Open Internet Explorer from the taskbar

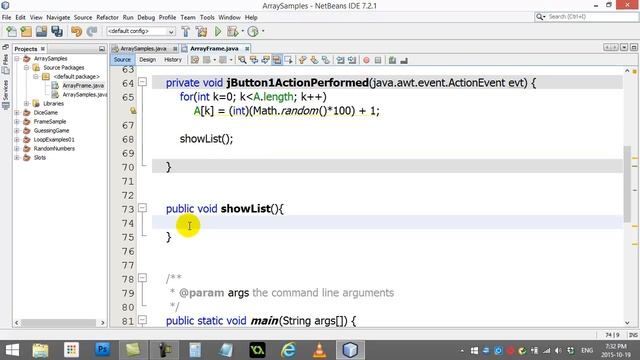point(288,350)
